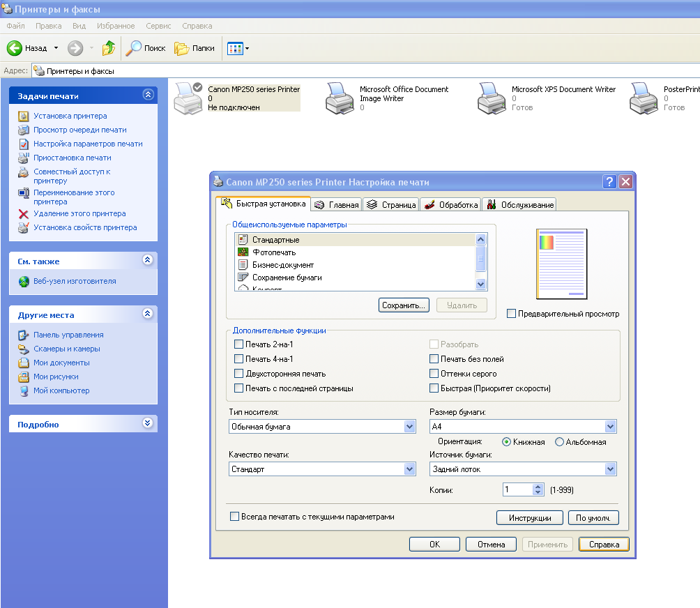This screenshot has height=608, width=700.
Task: Open Search with the magnifier icon
Action: 133,48
